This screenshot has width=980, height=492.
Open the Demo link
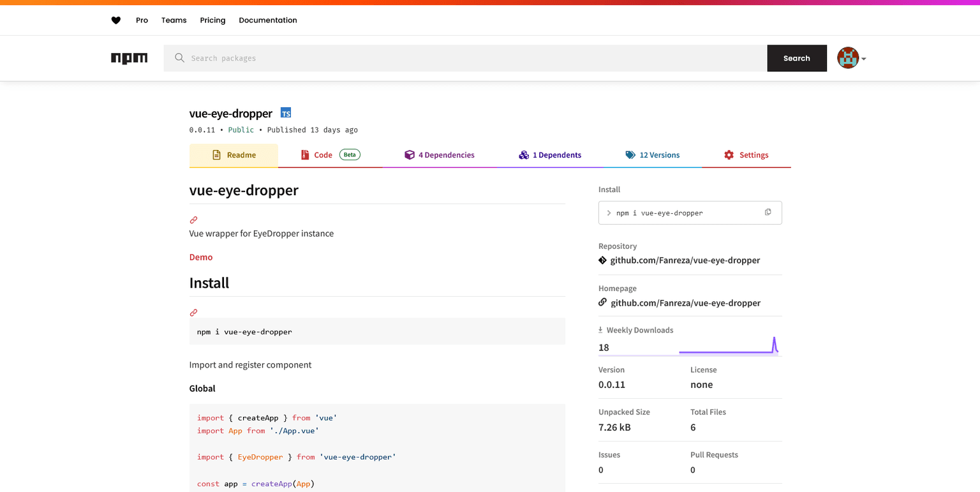click(x=201, y=257)
